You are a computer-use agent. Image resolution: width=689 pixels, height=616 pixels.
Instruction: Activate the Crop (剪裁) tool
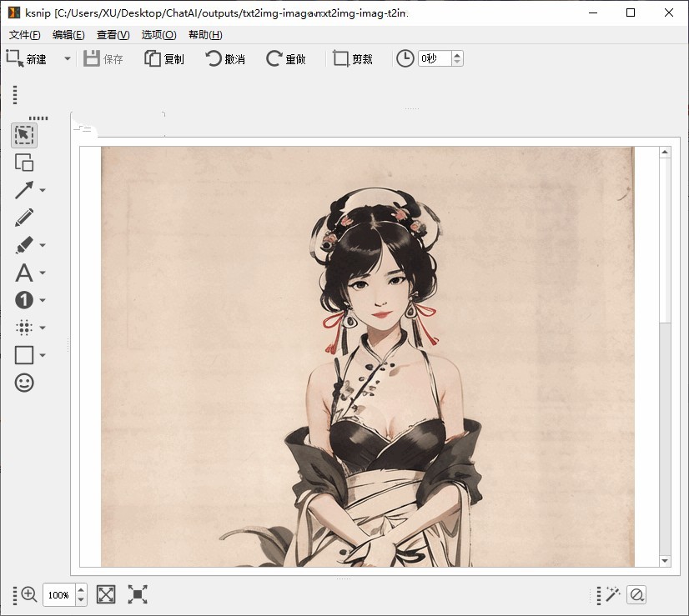353,59
